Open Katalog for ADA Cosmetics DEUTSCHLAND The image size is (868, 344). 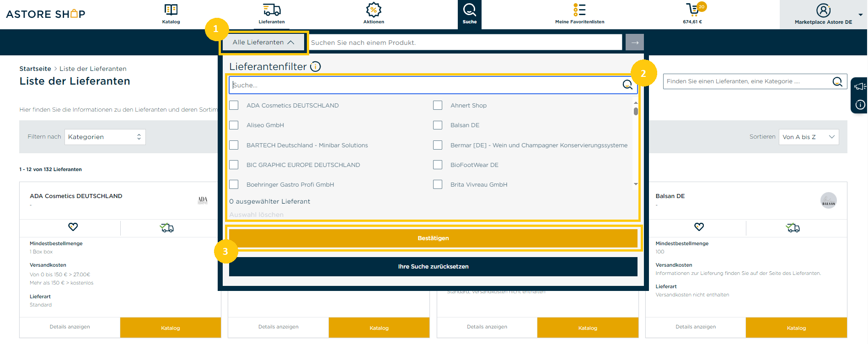(x=171, y=328)
